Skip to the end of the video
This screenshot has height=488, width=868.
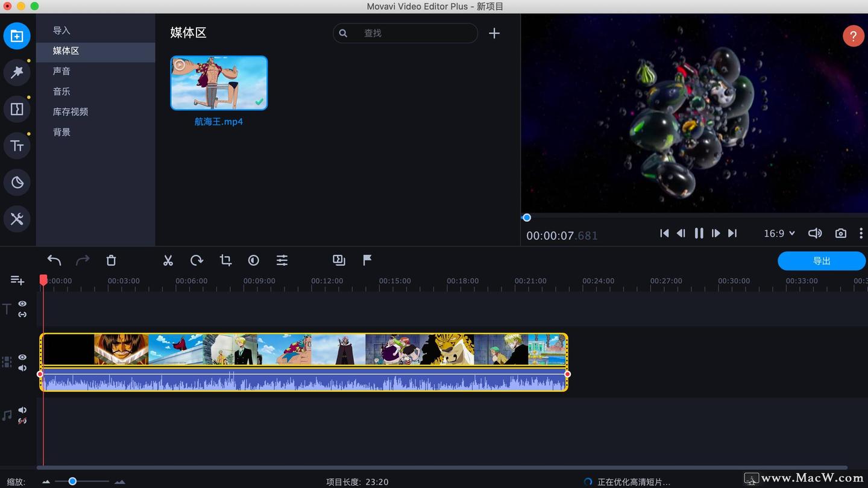coord(732,233)
